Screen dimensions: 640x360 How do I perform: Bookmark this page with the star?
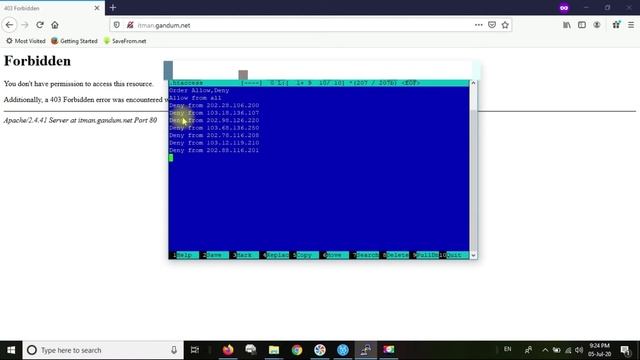coord(505,25)
